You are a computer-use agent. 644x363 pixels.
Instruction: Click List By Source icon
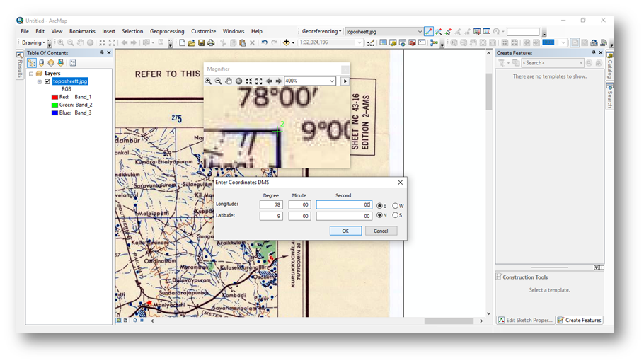pos(42,63)
